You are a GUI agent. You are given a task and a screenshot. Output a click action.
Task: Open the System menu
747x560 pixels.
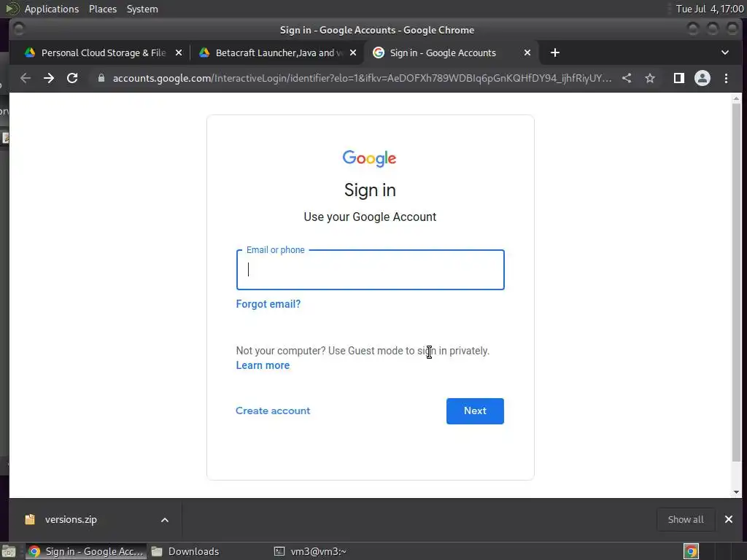(x=142, y=9)
